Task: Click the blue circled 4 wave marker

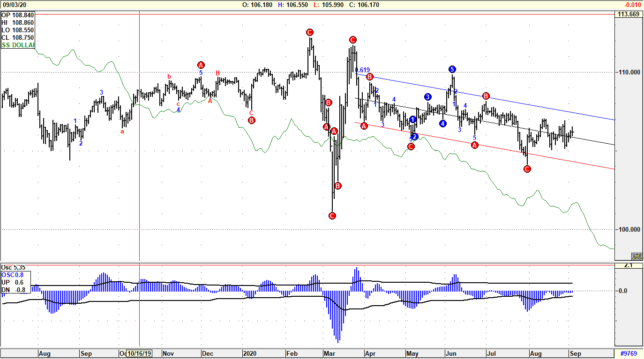Action: (443, 124)
